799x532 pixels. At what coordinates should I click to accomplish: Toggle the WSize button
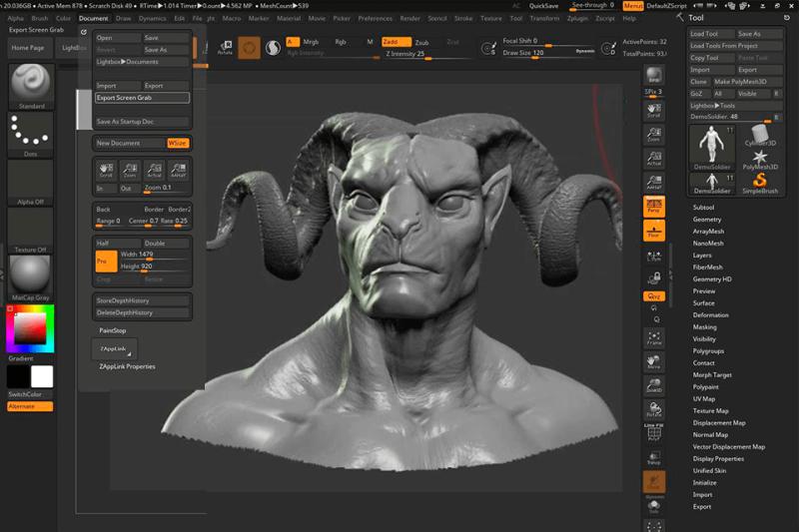178,143
